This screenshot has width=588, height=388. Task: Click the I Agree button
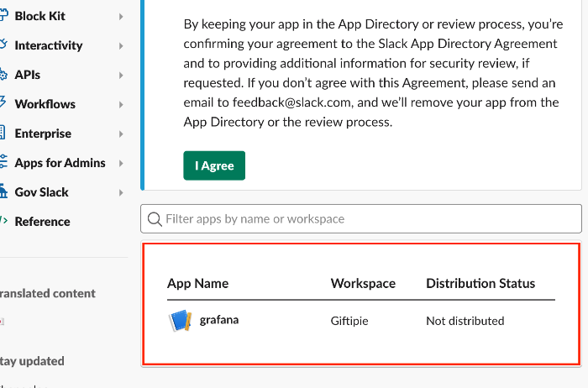coord(214,165)
